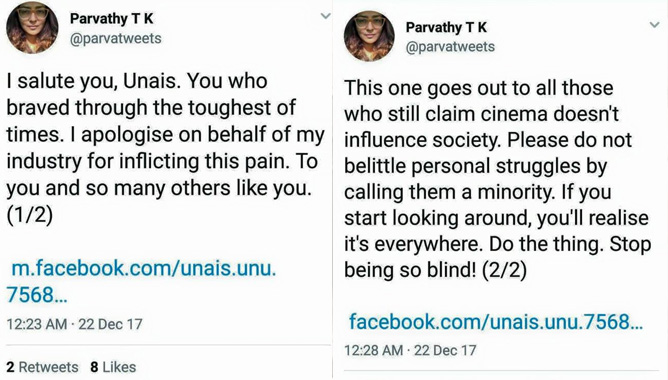668x380 pixels.
Task: Open the profile photo on the 12:28 AM tweet
Action: 369,36
